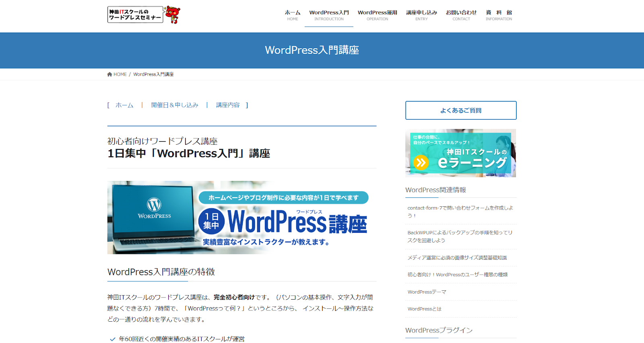Open メディア運営 image size article
This screenshot has width=644, height=343.
pos(457,258)
